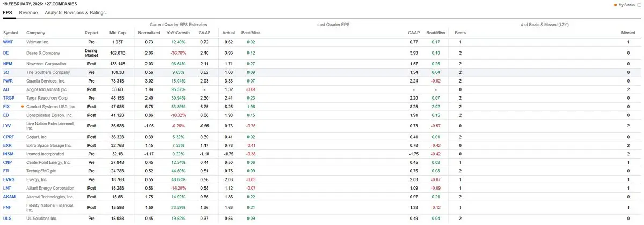Open the EVRG ticker link
The width and height of the screenshot is (644, 225).
coord(9,179)
